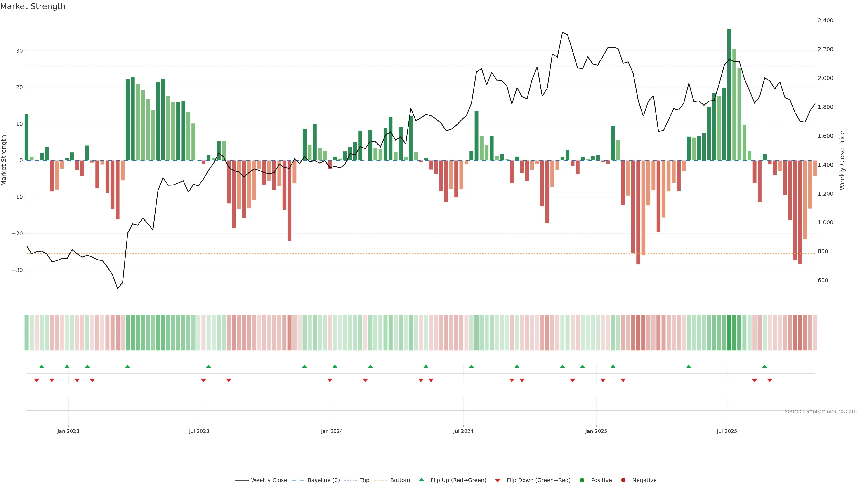Click the source sharemaestro.com text
Viewport: 868px width, 488px height.
tap(821, 411)
